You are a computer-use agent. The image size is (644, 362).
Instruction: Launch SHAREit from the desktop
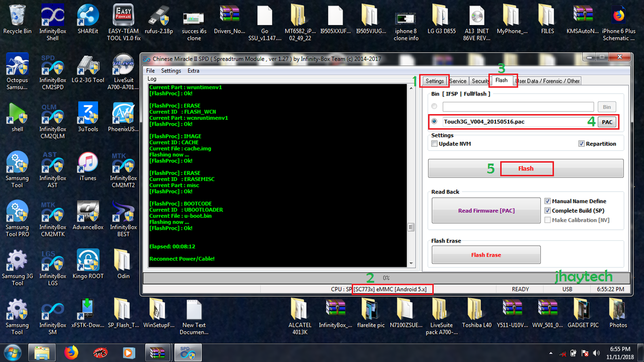coord(88,20)
